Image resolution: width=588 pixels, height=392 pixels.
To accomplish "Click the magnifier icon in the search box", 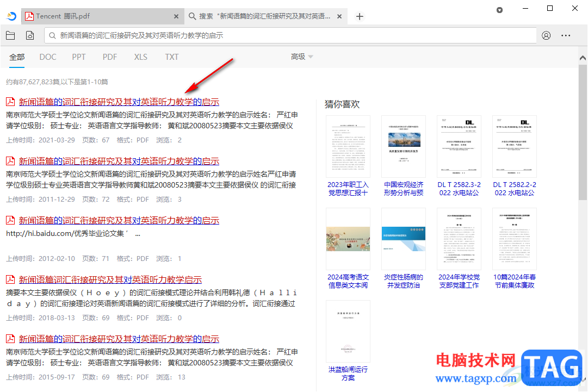I will tap(53, 35).
